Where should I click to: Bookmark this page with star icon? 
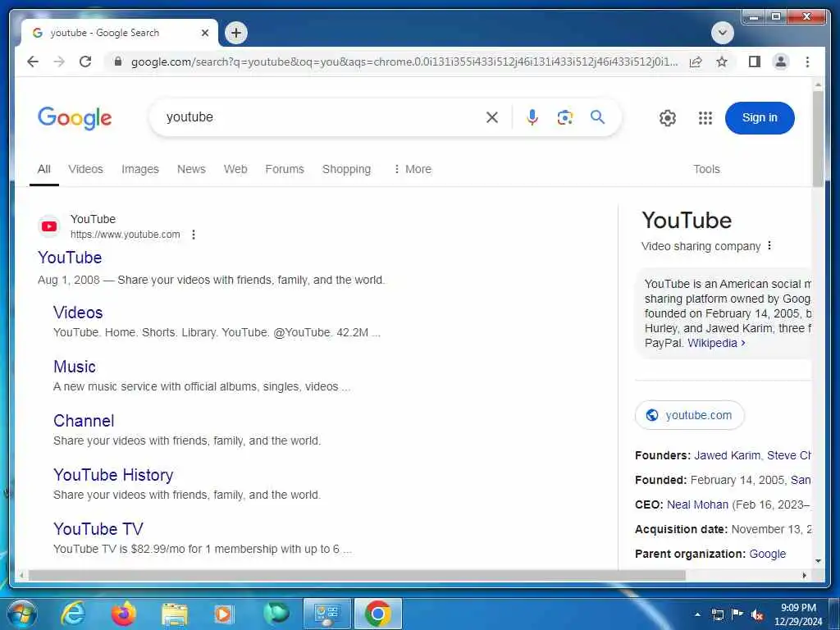click(x=722, y=62)
